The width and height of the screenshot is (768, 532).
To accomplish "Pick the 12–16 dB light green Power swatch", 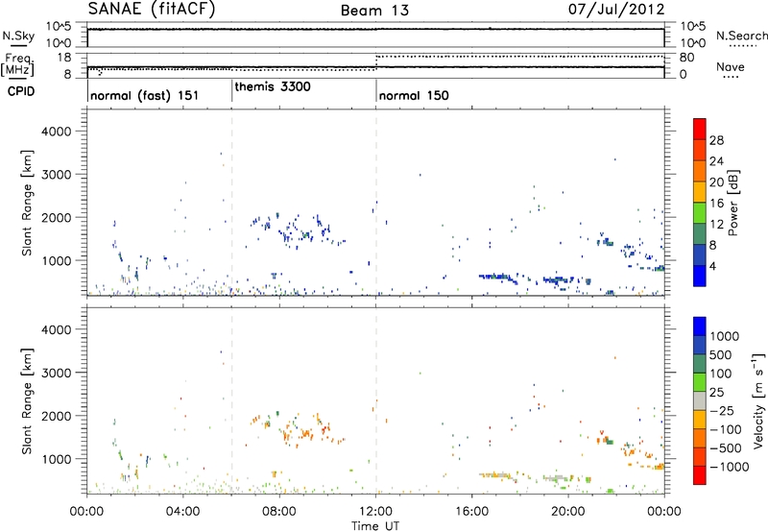I will [700, 213].
